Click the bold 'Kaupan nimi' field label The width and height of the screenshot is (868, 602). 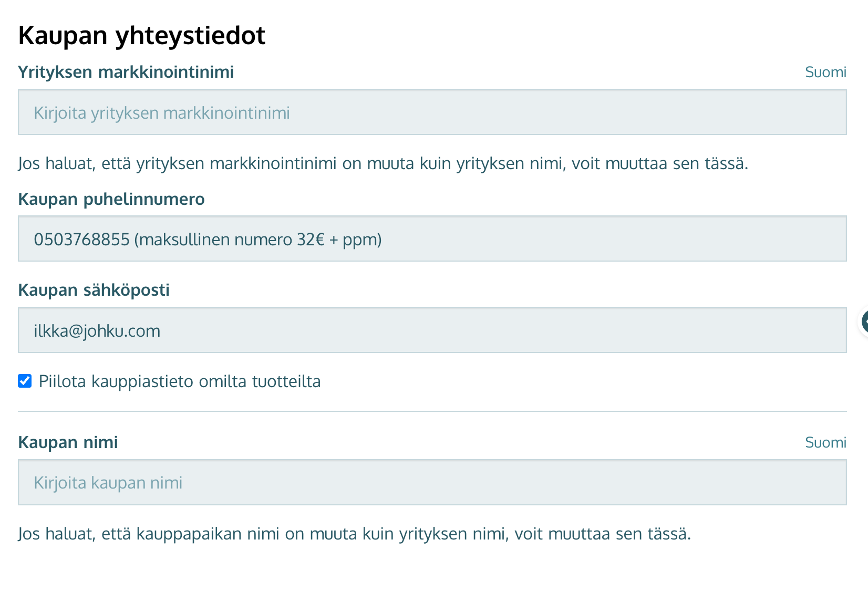coord(68,442)
